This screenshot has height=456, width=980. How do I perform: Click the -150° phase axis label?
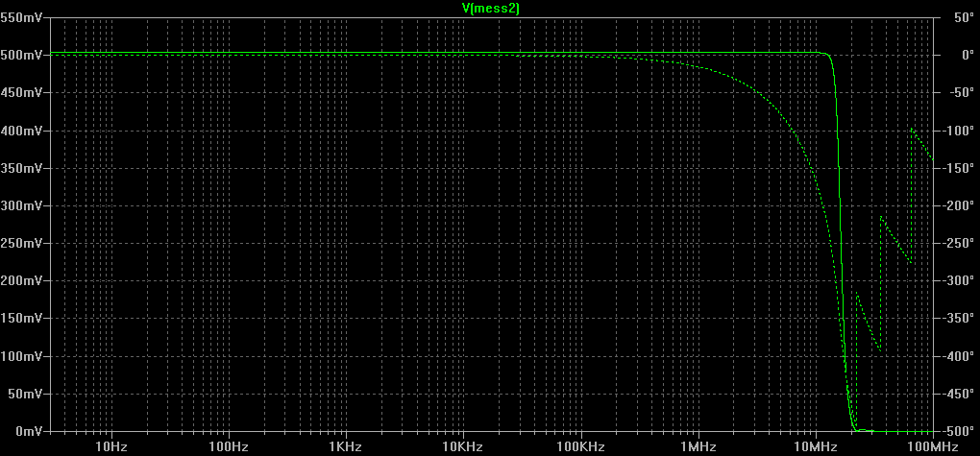[x=957, y=168]
